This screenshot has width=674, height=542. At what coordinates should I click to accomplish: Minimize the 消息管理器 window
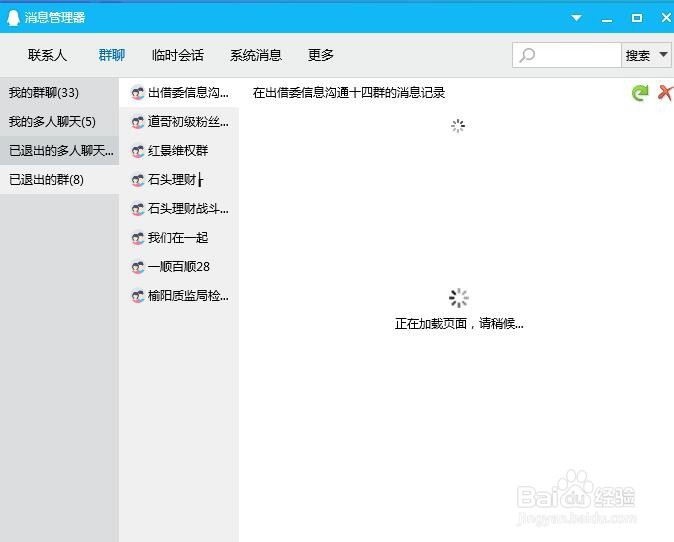click(x=607, y=19)
